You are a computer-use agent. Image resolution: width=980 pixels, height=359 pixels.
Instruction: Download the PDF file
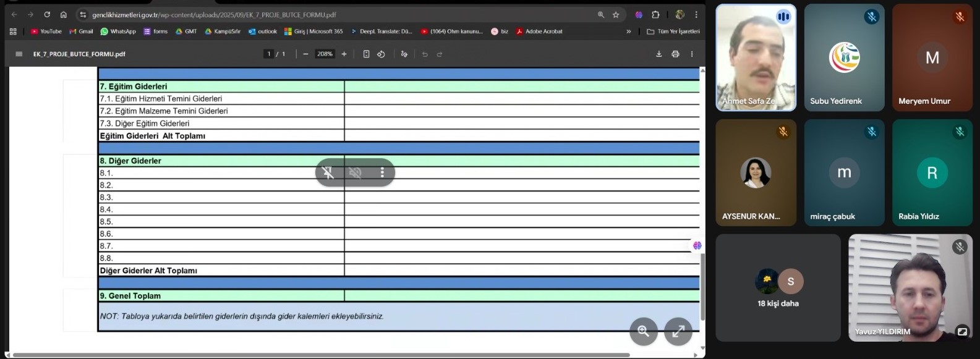tap(658, 54)
